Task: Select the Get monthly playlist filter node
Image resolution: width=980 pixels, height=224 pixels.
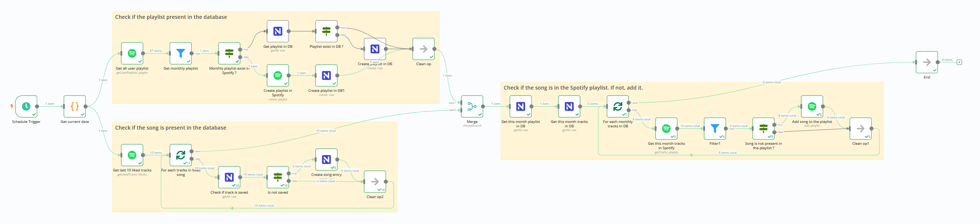Action: [181, 53]
